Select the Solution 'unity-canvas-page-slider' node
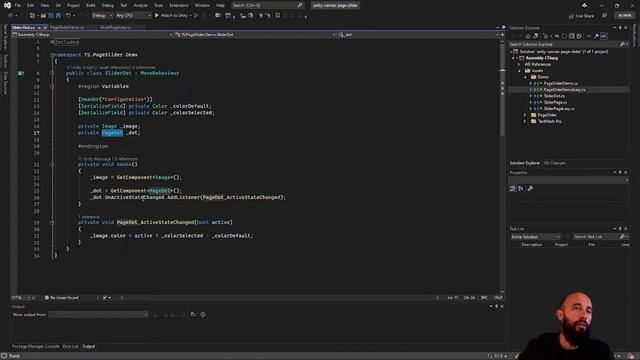Screen dimensions: 640x360 (x=564, y=52)
